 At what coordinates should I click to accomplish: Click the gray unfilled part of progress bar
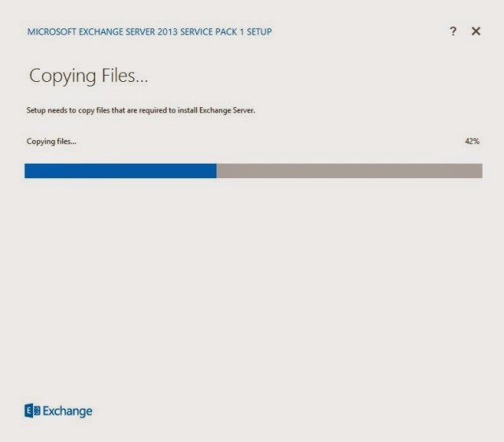click(x=349, y=171)
